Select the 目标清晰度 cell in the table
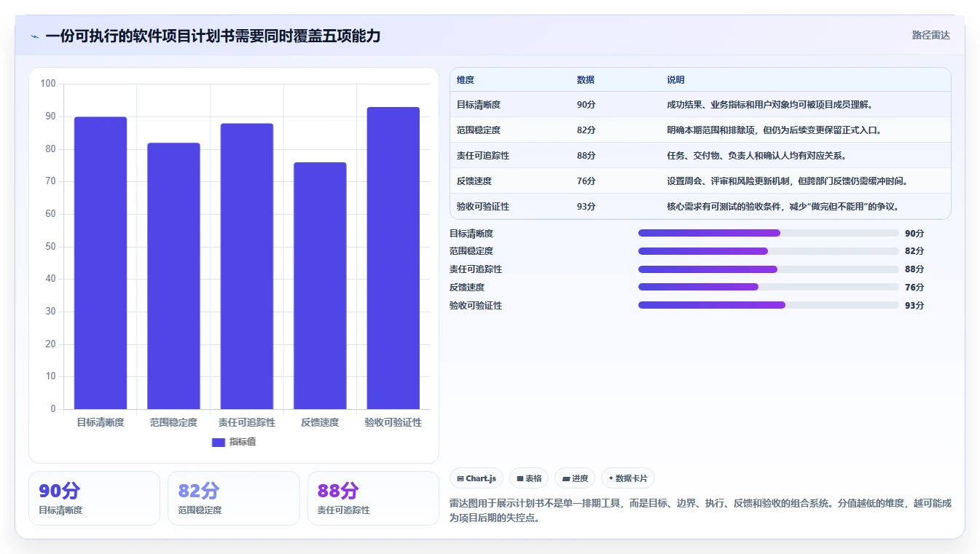The height and width of the screenshot is (554, 980). [479, 105]
